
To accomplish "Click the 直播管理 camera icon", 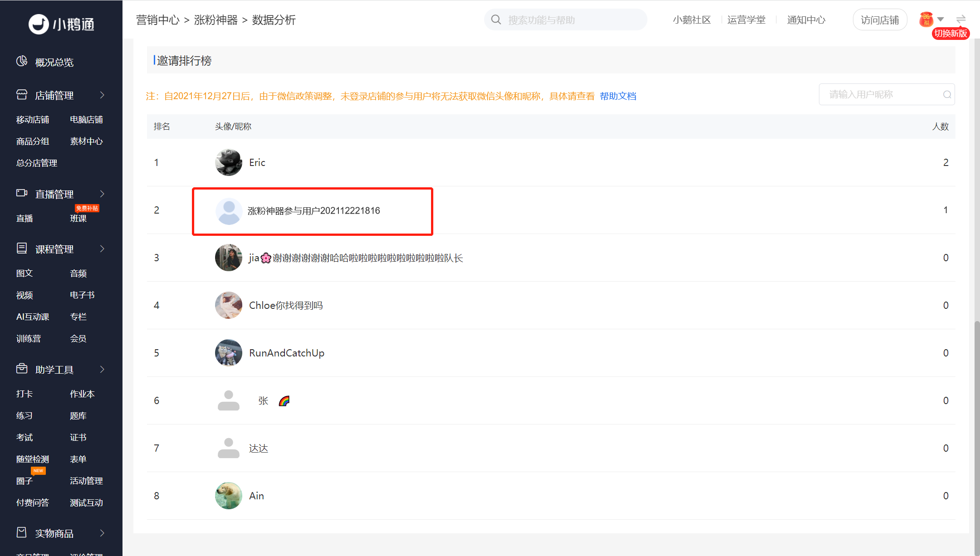I will coord(22,193).
